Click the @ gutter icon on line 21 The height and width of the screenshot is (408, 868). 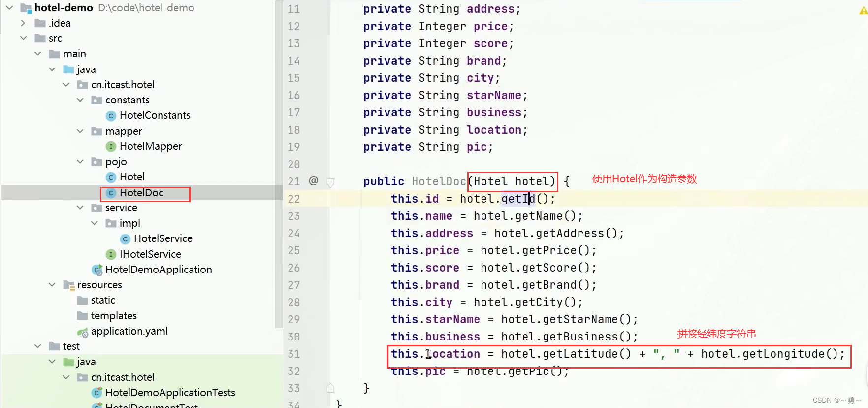pos(314,181)
